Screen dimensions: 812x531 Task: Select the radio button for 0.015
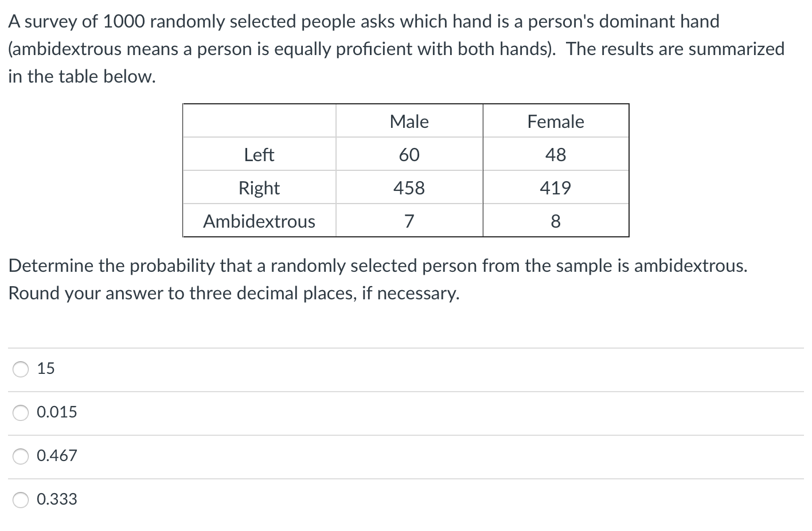(x=21, y=412)
